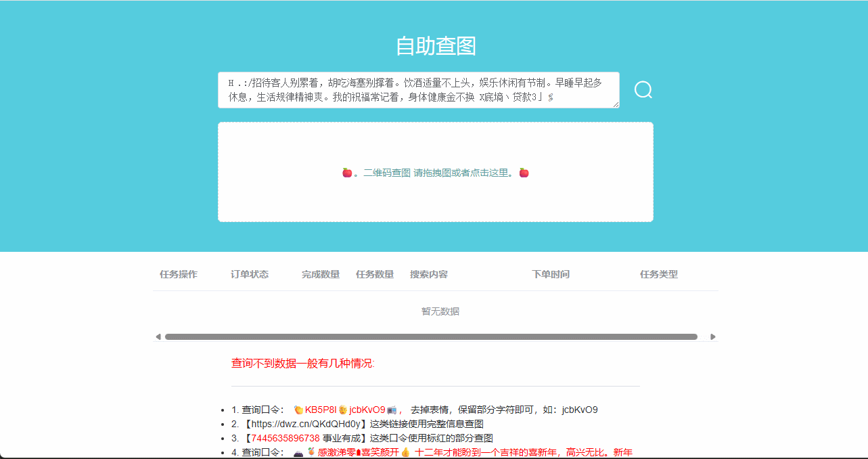Click the 任务操作 column header
Image resolution: width=868 pixels, height=459 pixels.
coord(179,274)
